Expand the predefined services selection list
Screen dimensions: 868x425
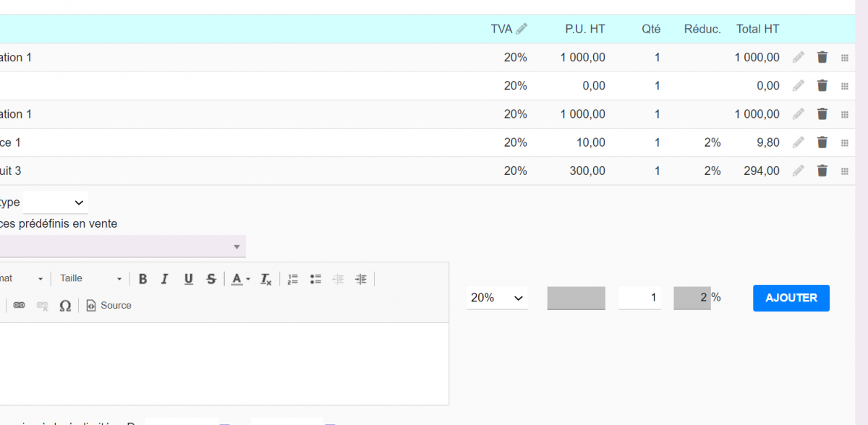tap(236, 246)
